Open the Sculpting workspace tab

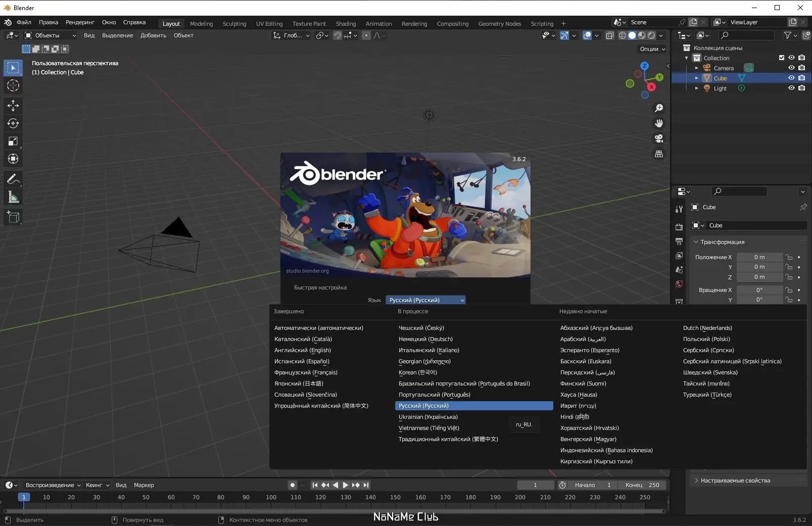pyautogui.click(x=234, y=24)
